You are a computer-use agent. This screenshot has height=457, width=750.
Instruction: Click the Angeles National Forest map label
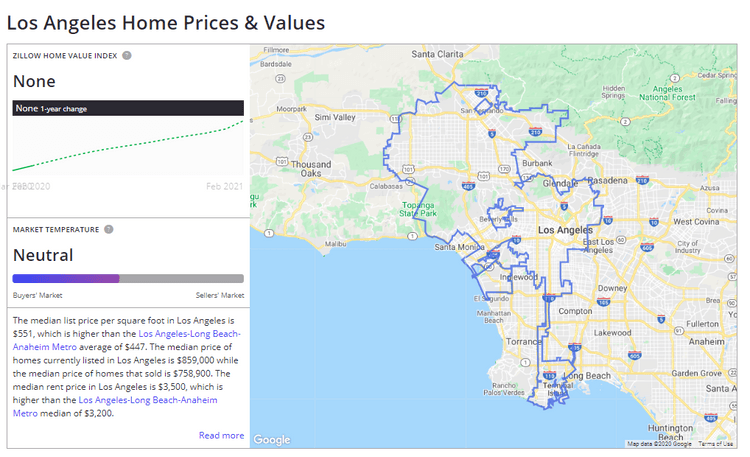[x=667, y=93]
